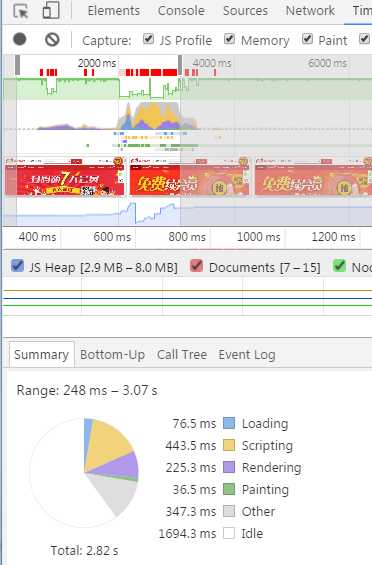Click the 76.5 ms Loading value

tap(194, 423)
